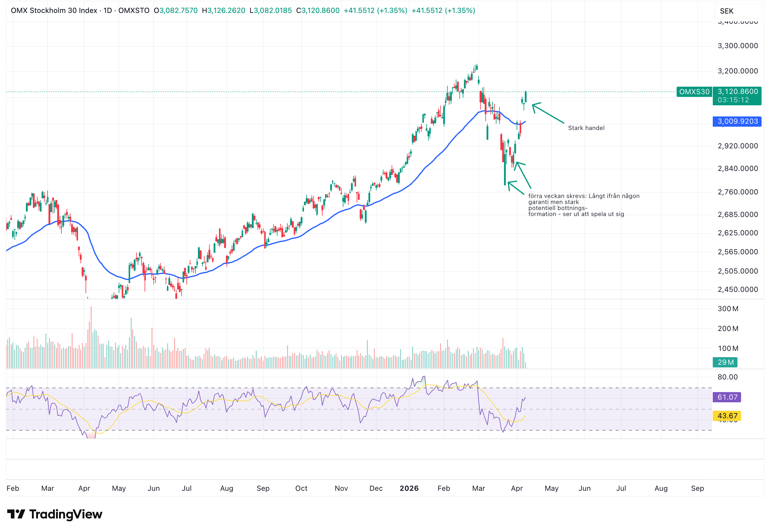Click the 1D interval in chart header
770x532 pixels.
[x=108, y=10]
